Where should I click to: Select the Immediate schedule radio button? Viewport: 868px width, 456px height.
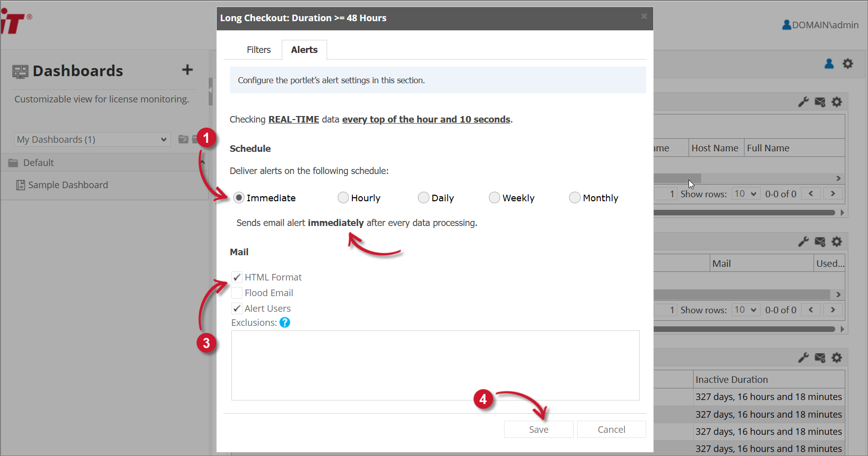[238, 198]
